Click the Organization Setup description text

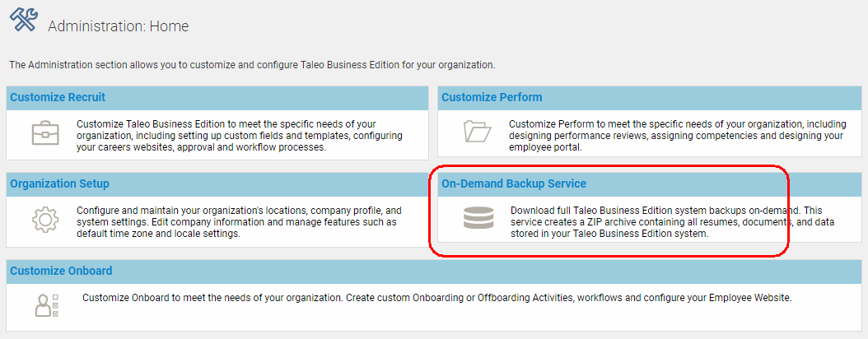pyautogui.click(x=239, y=222)
